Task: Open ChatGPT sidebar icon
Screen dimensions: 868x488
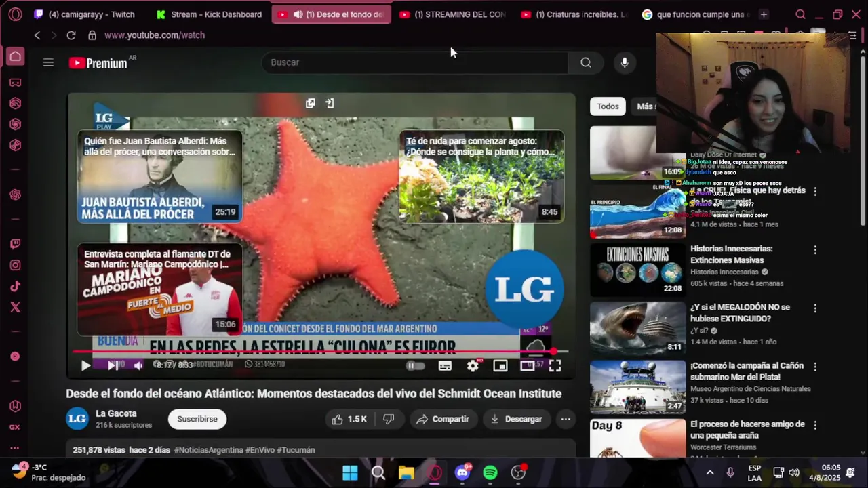Action: point(15,195)
